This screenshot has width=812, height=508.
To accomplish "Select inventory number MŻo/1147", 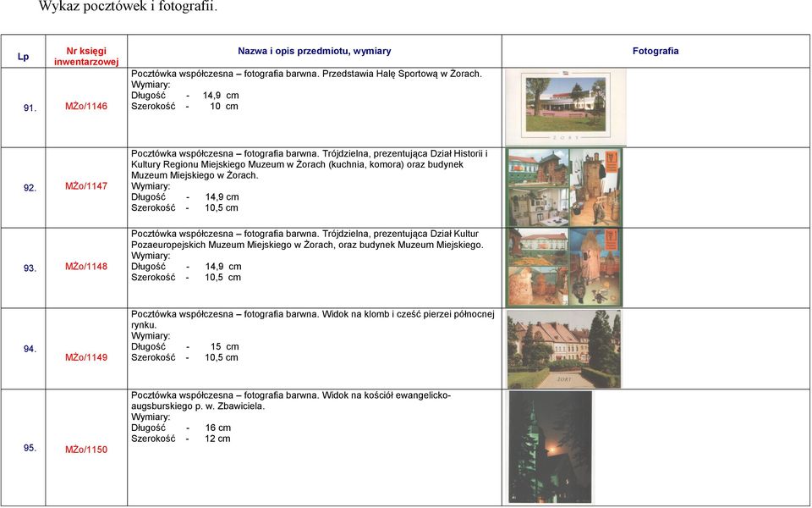I will tap(86, 186).
